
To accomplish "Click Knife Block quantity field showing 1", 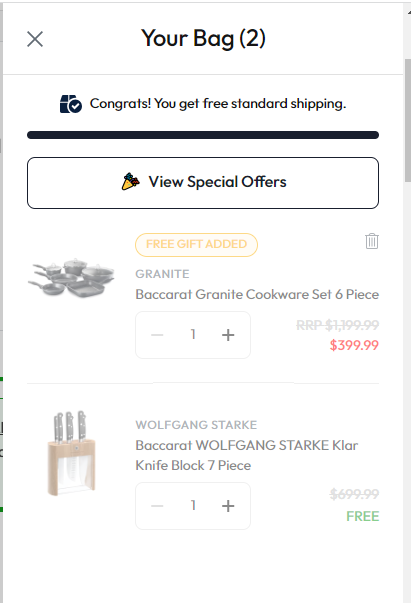I will tap(193, 505).
